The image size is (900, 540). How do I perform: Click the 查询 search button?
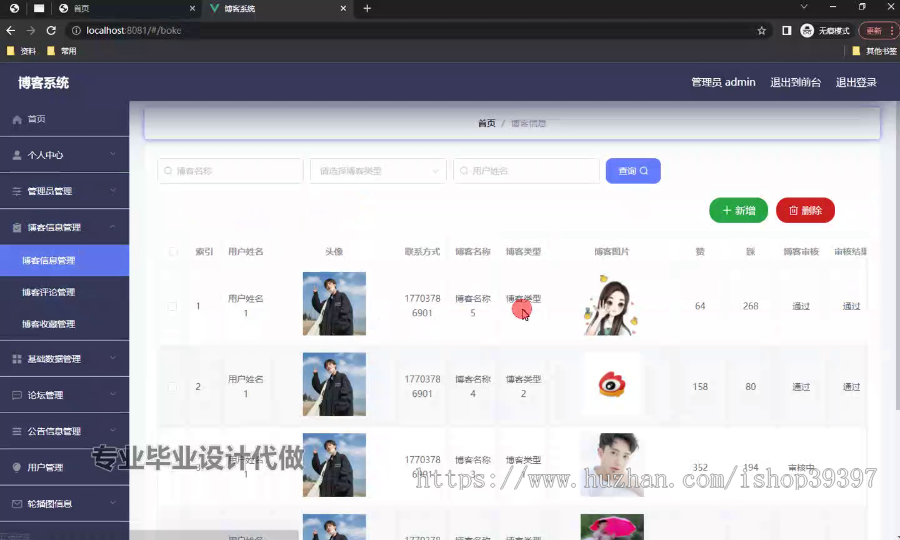pos(633,171)
